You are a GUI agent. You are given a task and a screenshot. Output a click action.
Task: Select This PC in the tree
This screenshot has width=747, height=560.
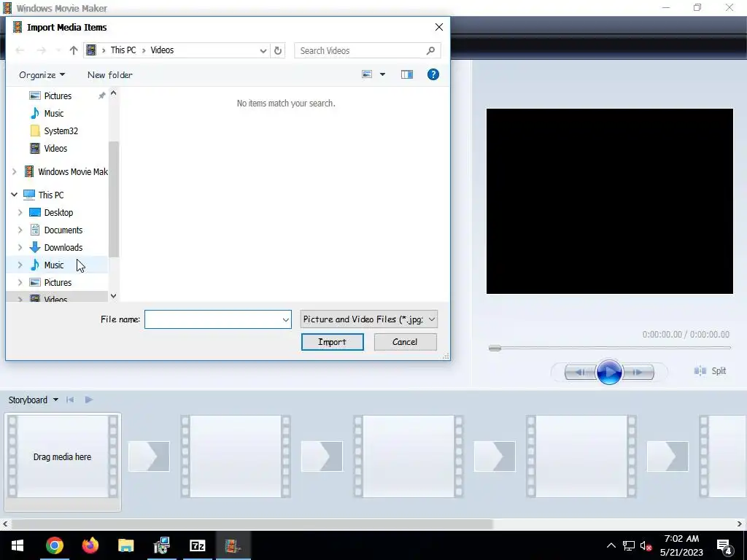pos(50,195)
